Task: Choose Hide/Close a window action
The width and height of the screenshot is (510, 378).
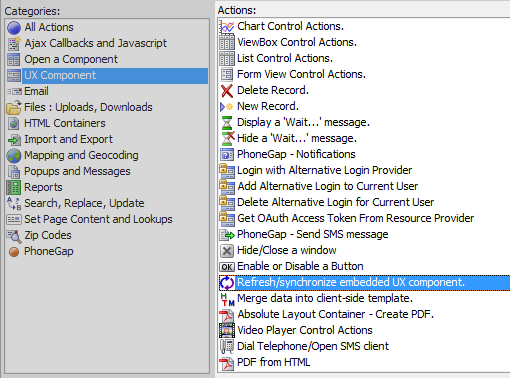Action: coord(287,250)
